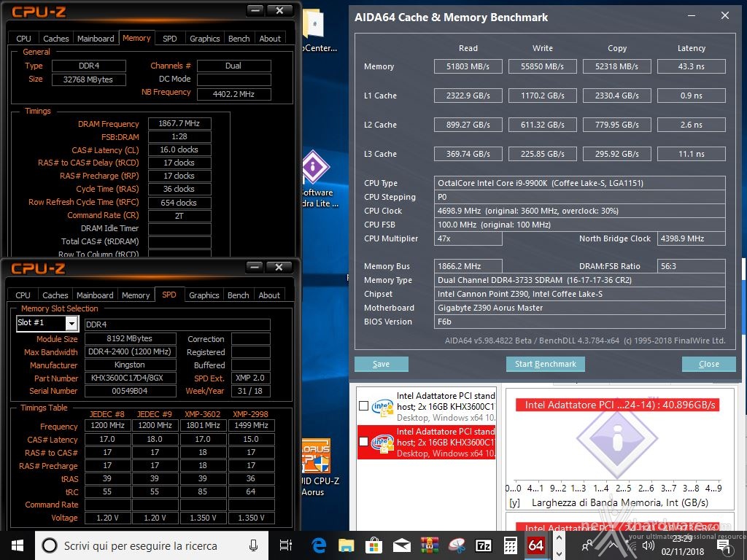Image resolution: width=747 pixels, height=560 pixels.
Task: Open Microsoft Store from the taskbar
Action: click(374, 545)
